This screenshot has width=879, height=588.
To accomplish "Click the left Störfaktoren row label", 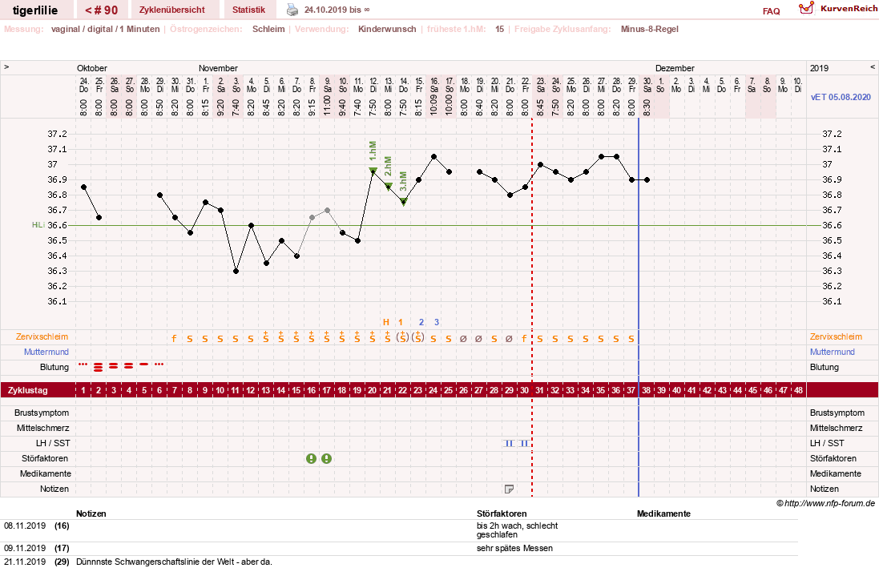I will click(x=45, y=458).
